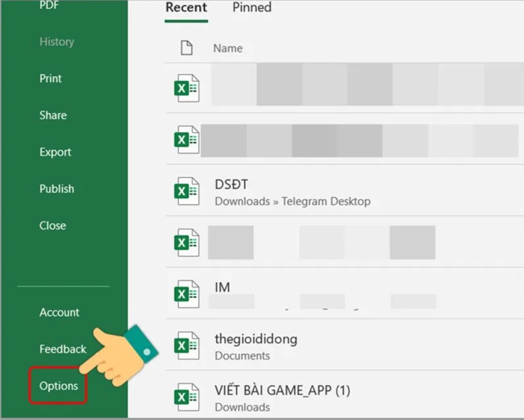Select the Recent tab
This screenshot has height=420, width=524.
pyautogui.click(x=186, y=7)
